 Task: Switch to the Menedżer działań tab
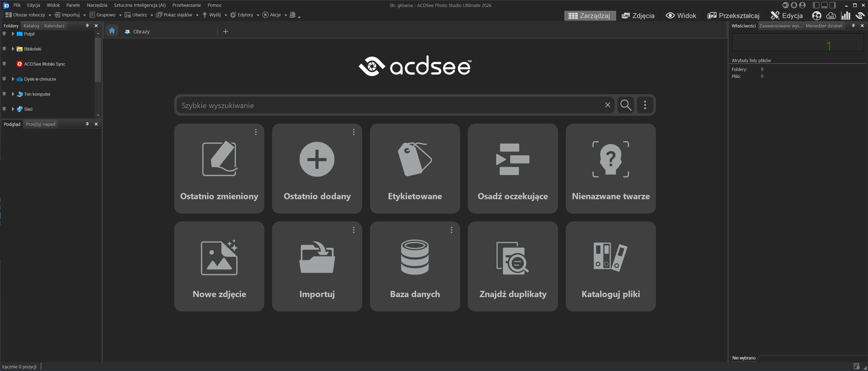pos(824,26)
